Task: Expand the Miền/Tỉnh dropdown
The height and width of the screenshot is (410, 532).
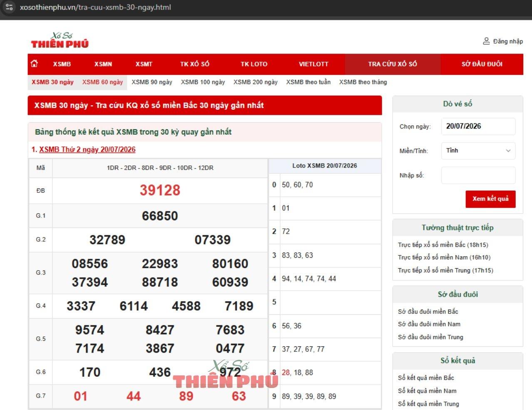Action: pyautogui.click(x=478, y=151)
